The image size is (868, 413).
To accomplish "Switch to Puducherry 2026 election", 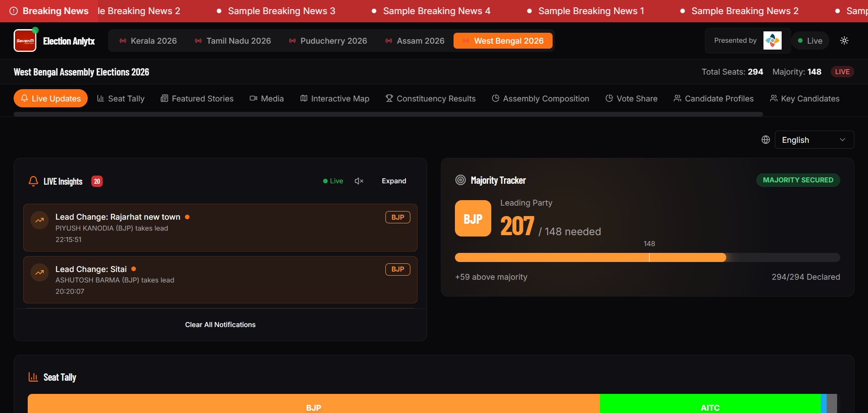I will point(328,41).
